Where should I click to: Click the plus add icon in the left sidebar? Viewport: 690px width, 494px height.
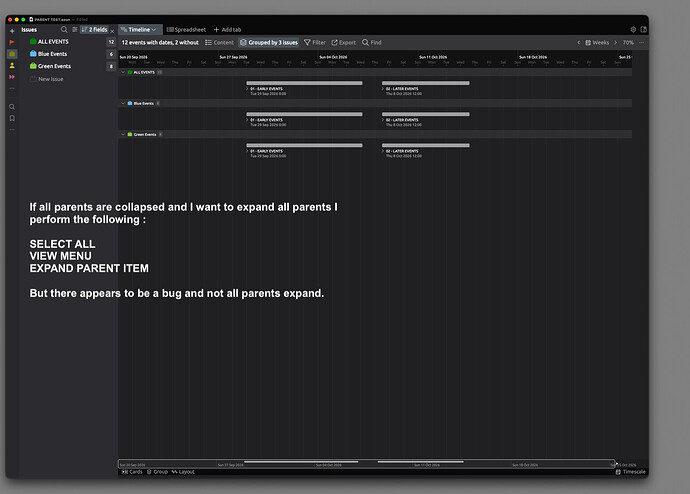[12, 31]
